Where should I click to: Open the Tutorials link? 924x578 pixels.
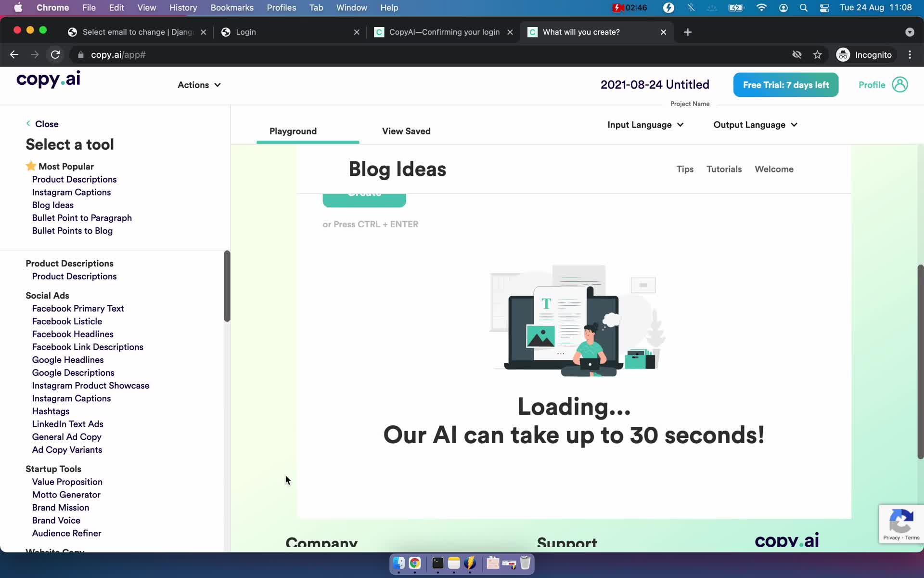[724, 169]
